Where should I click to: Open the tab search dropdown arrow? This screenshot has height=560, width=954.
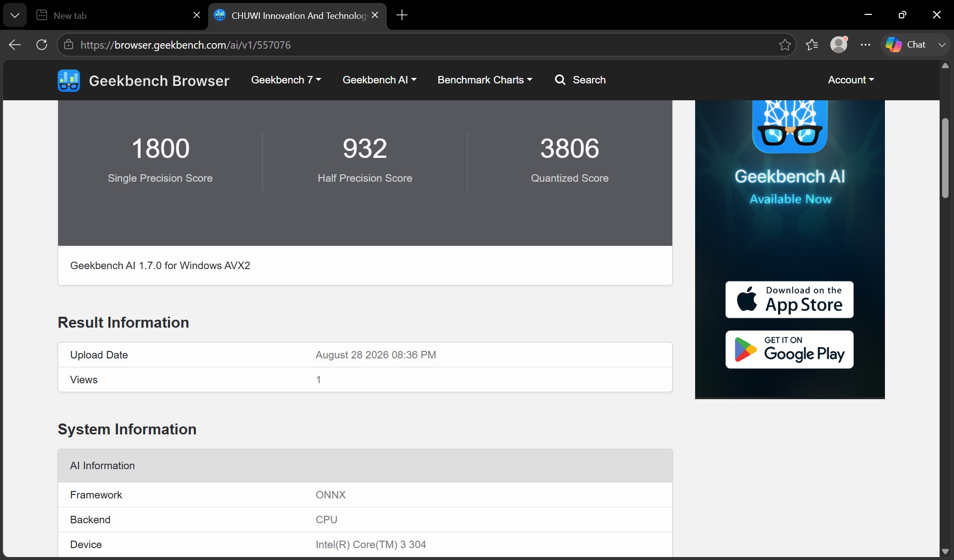[15, 15]
